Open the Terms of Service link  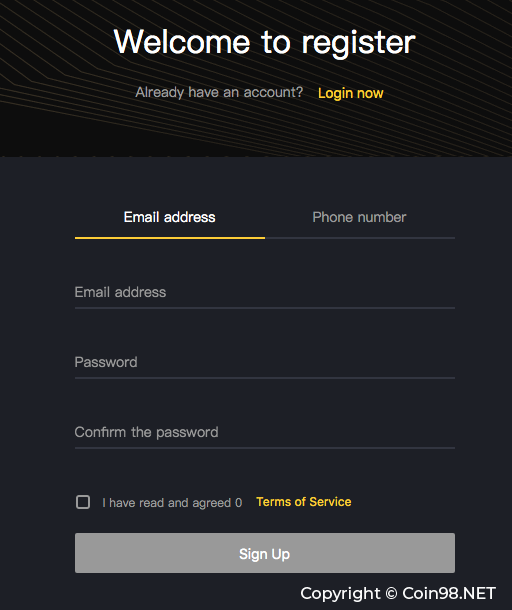pos(304,502)
